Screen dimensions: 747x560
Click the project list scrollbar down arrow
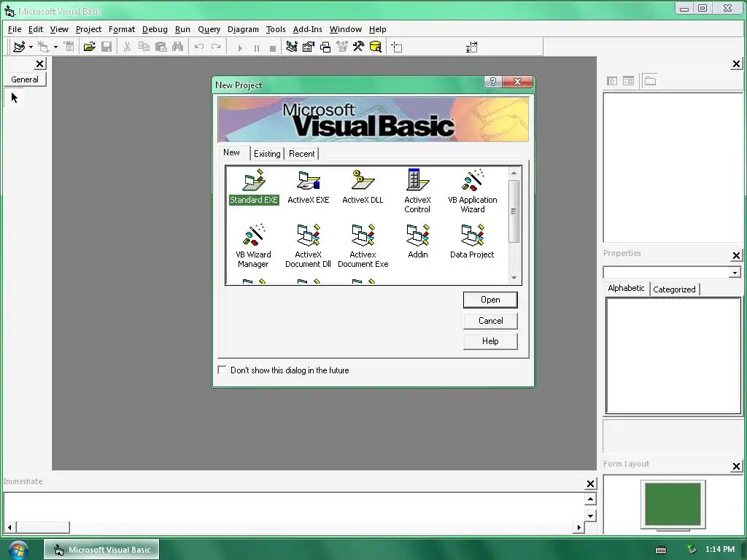(x=514, y=278)
